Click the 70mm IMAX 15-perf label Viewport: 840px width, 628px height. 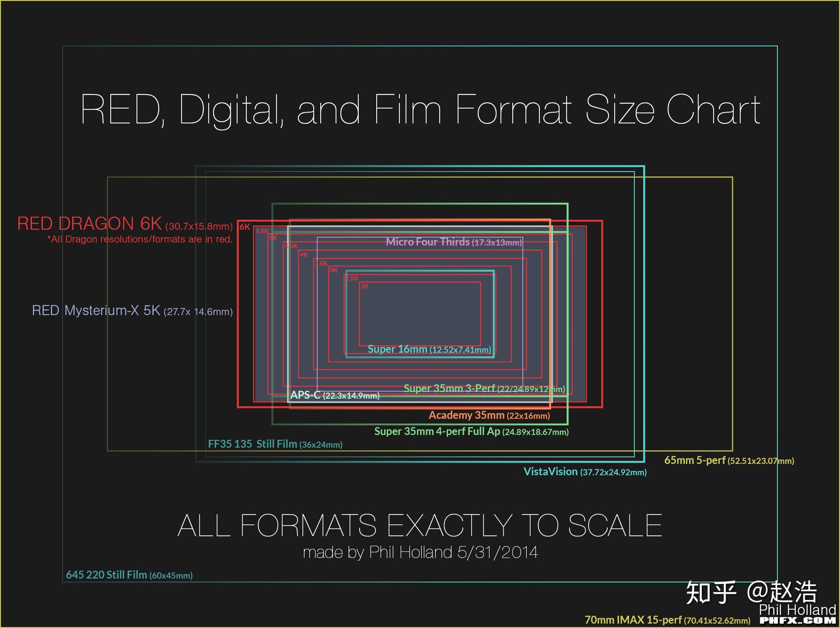tap(667, 620)
